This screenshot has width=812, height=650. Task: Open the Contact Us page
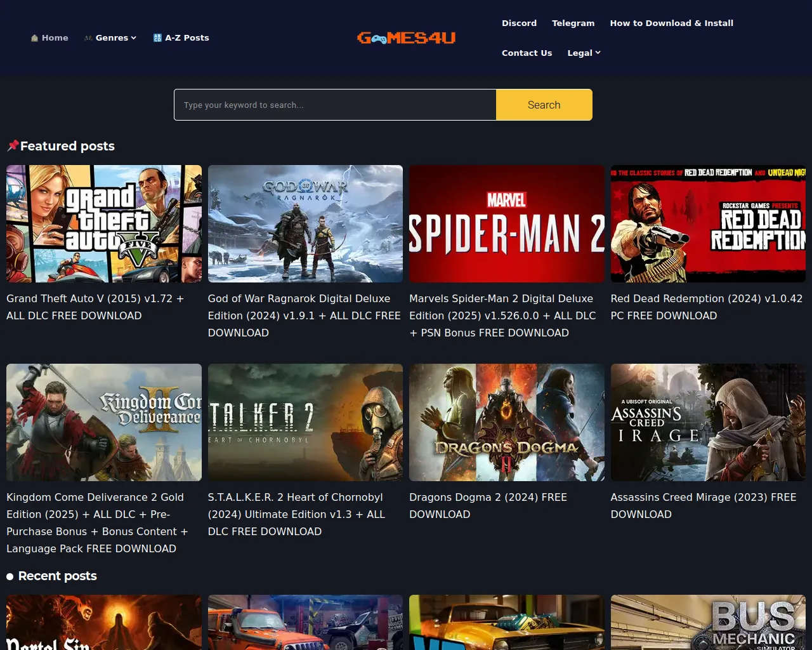point(527,53)
